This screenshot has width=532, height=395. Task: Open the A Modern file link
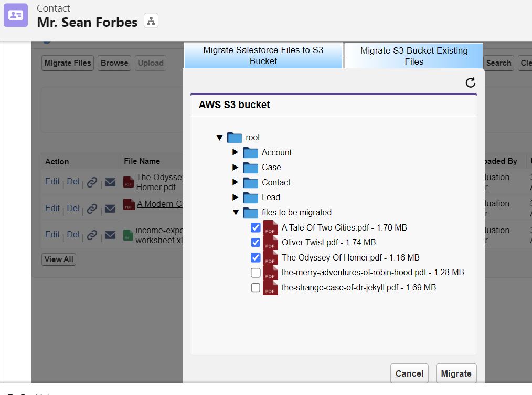click(159, 204)
